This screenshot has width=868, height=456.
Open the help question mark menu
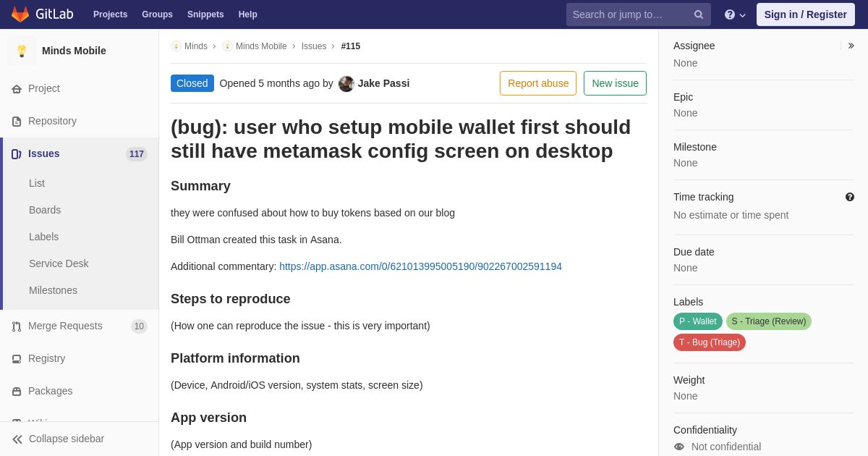point(735,14)
